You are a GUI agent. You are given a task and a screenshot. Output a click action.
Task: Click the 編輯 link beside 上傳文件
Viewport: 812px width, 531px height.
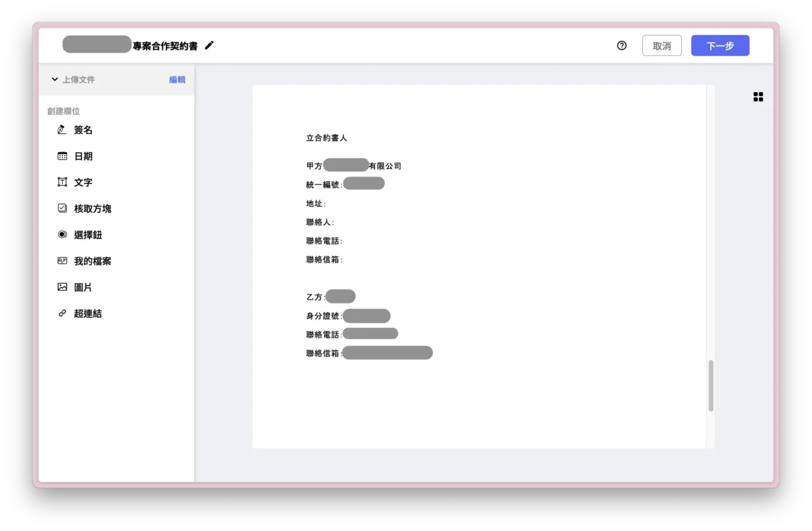pyautogui.click(x=177, y=80)
